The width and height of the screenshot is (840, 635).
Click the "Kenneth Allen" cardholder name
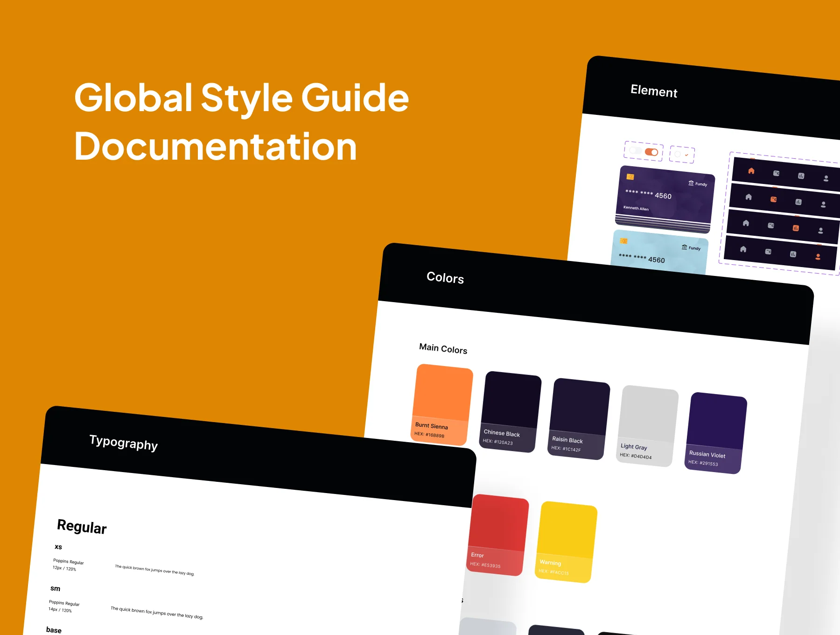(636, 208)
